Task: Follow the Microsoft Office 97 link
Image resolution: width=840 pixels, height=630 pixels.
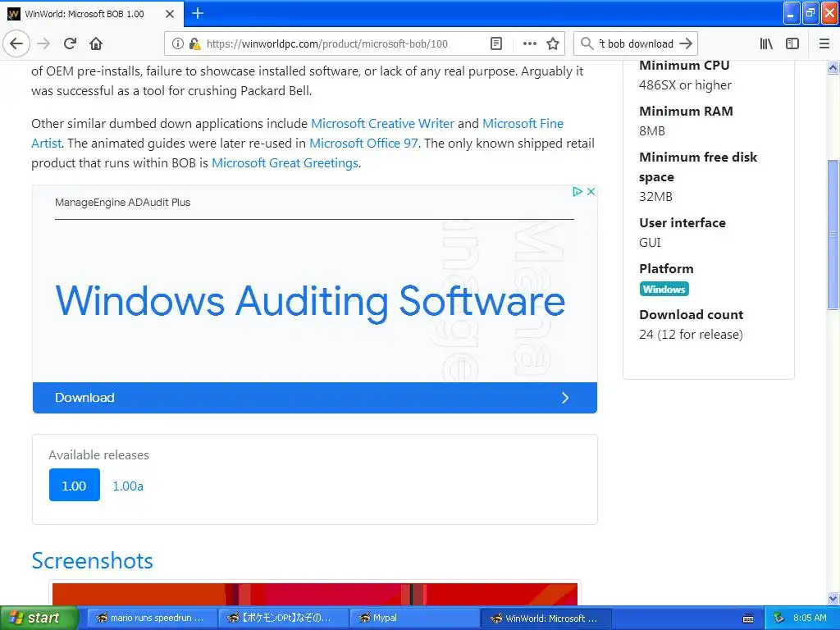Action: point(363,144)
